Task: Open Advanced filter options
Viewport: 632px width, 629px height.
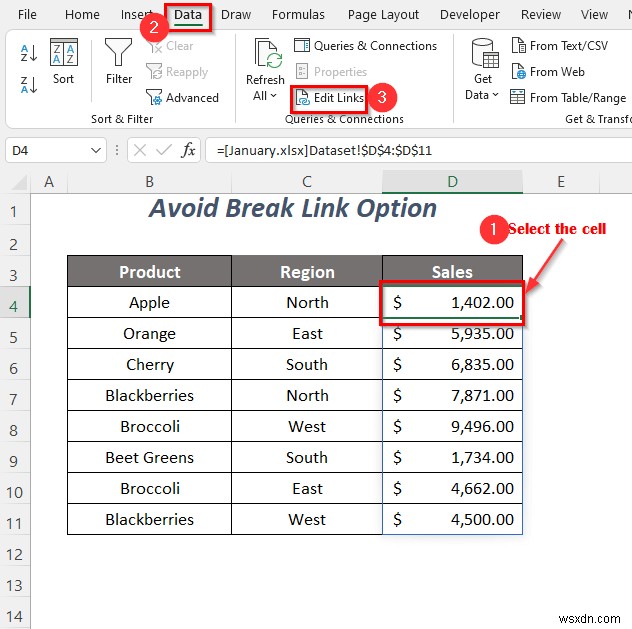Action: (x=182, y=98)
